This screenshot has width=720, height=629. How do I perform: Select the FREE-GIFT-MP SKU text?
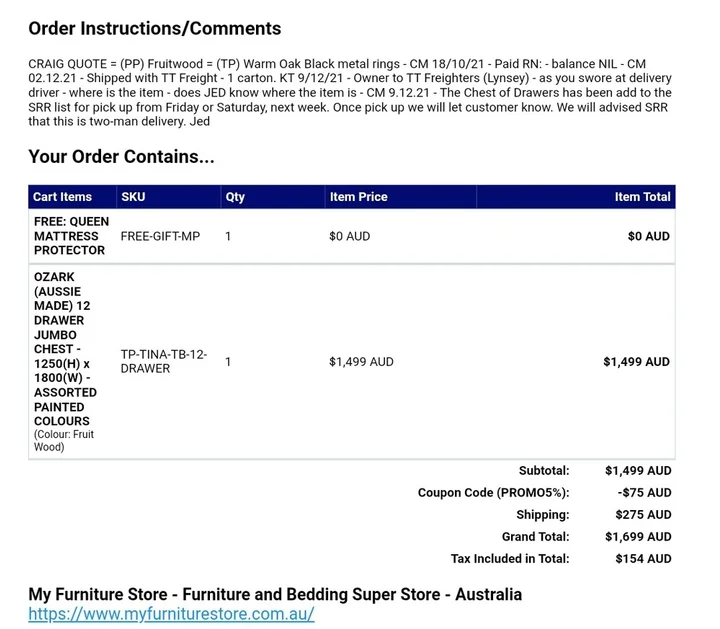(160, 236)
